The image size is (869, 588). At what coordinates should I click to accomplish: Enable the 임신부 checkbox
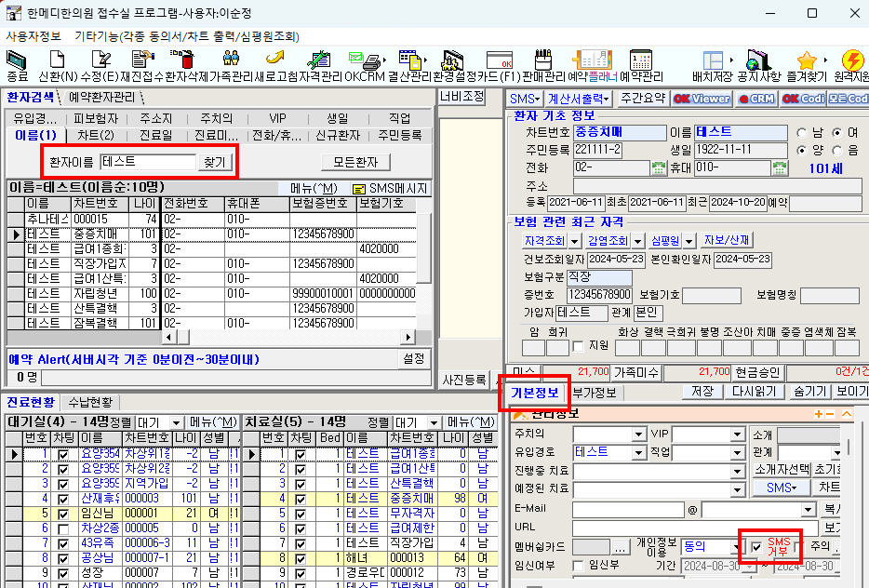(578, 566)
